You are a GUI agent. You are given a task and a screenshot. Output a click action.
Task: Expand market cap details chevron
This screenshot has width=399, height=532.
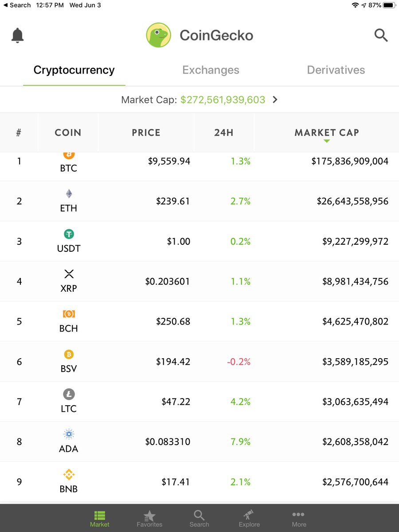(275, 100)
